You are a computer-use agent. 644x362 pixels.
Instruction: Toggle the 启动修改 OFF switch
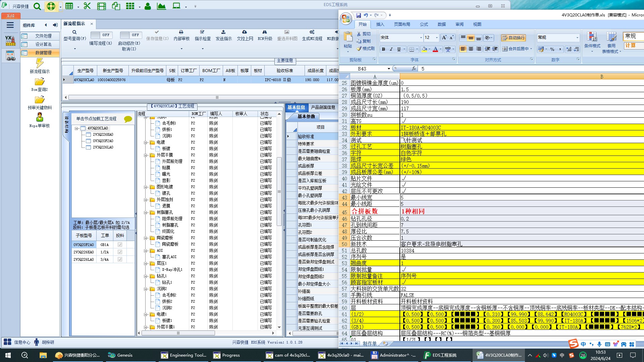[131, 35]
